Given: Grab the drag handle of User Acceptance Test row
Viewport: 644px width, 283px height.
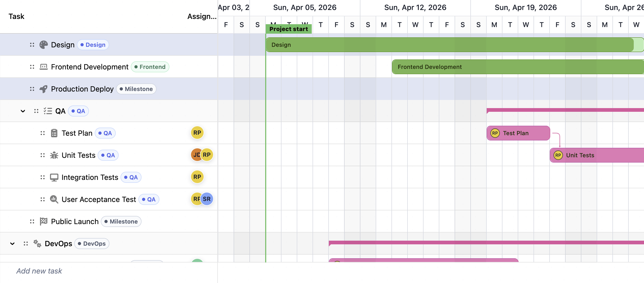Looking at the screenshot, I should pos(43,199).
